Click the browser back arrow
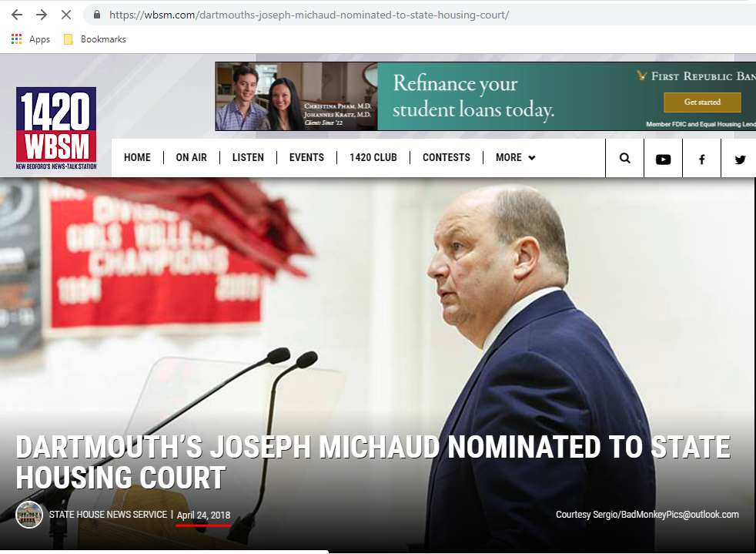 click(x=17, y=15)
